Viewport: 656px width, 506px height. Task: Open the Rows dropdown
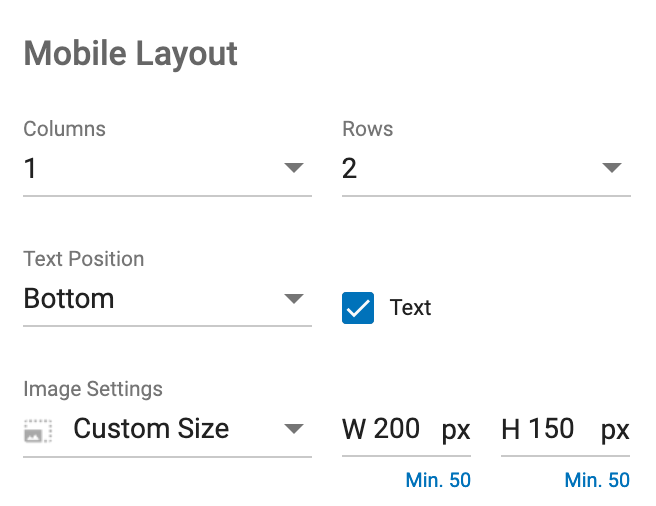tap(486, 168)
